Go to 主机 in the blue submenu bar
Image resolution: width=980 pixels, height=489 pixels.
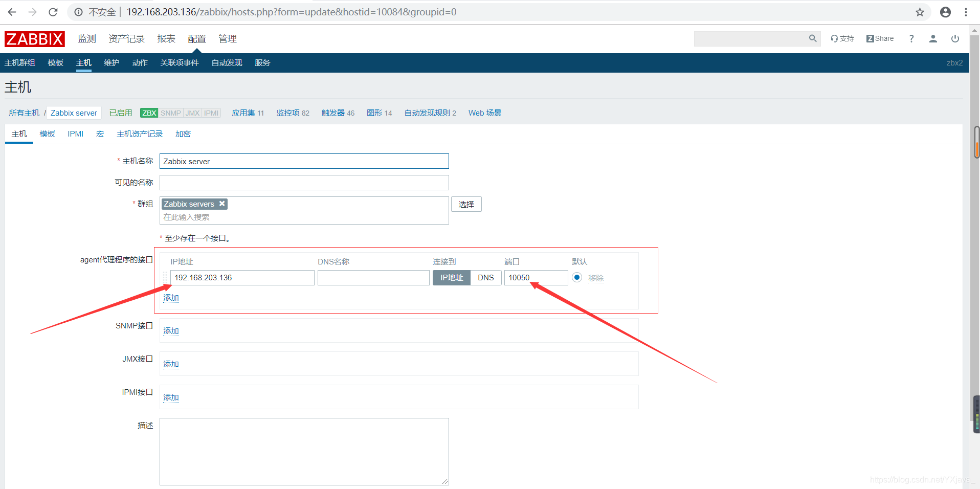(x=84, y=62)
